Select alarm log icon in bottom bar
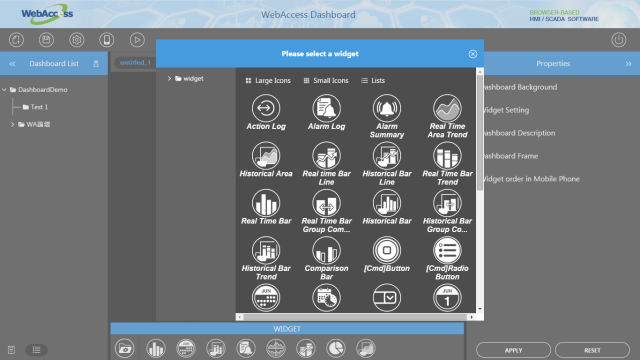The height and width of the screenshot is (360, 640). pos(246,349)
